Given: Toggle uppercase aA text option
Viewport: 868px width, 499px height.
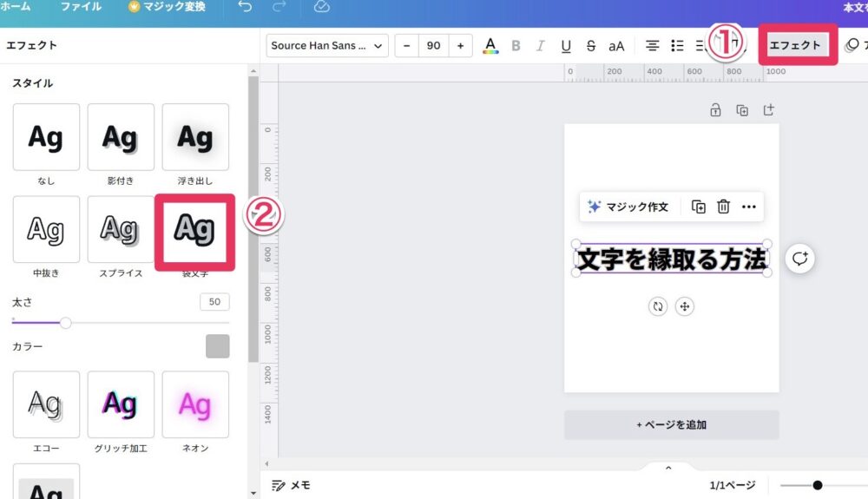Looking at the screenshot, I should tap(616, 46).
